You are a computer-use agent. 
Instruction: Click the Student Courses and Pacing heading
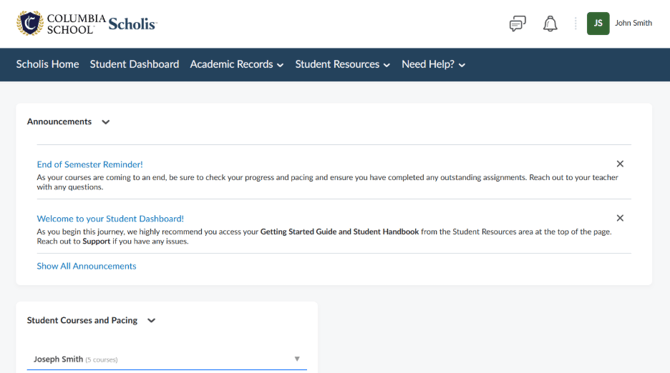tap(82, 320)
